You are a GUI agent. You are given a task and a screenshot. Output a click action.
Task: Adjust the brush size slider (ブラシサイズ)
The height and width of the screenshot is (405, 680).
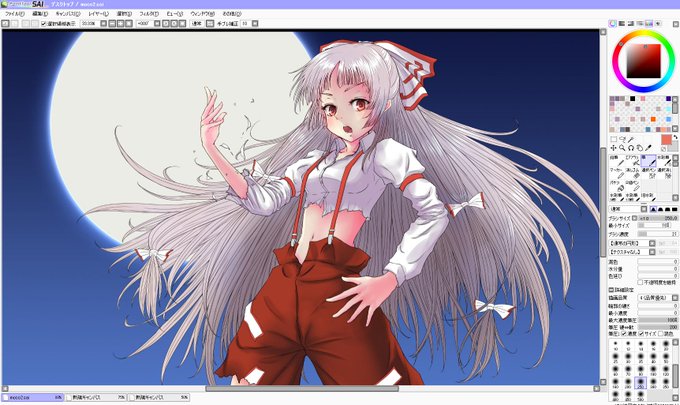click(658, 218)
